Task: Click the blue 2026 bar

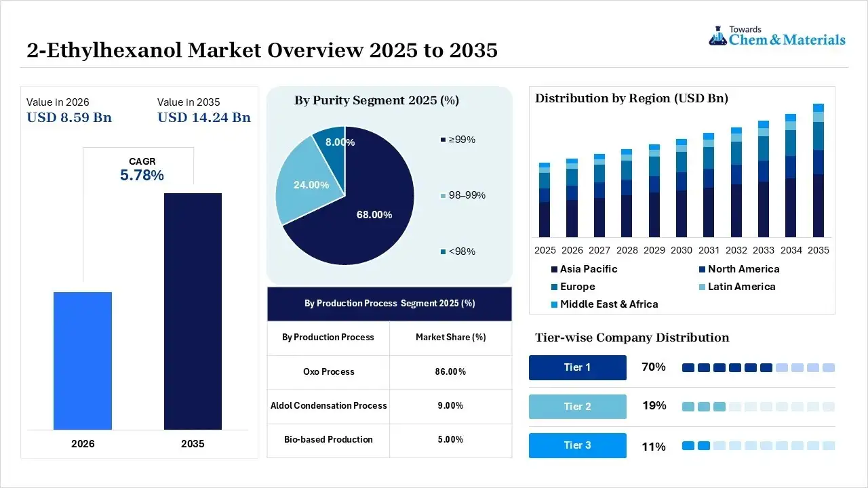Action: (x=83, y=361)
